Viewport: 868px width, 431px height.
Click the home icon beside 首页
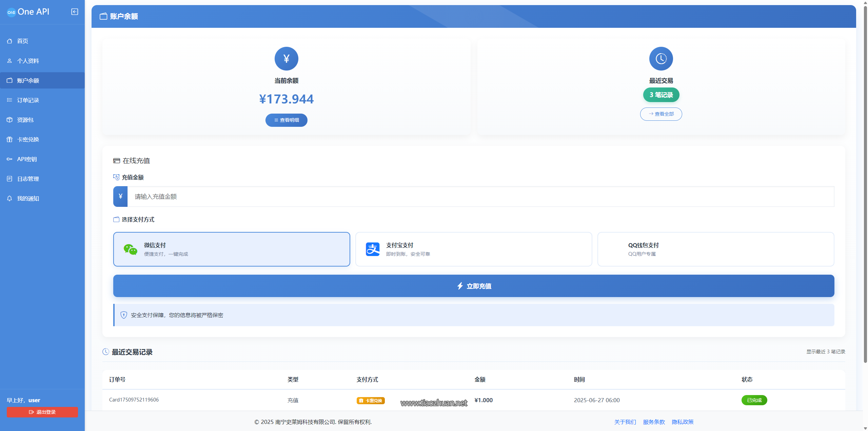9,41
